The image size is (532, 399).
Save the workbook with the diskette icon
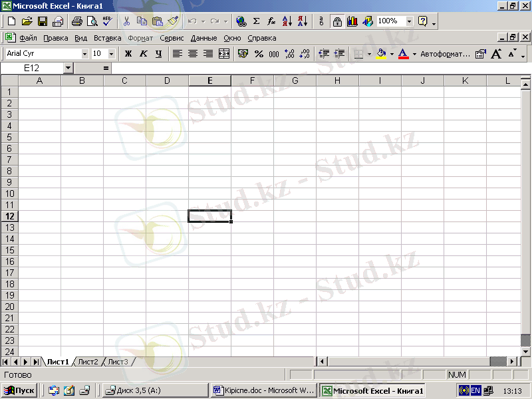43,21
